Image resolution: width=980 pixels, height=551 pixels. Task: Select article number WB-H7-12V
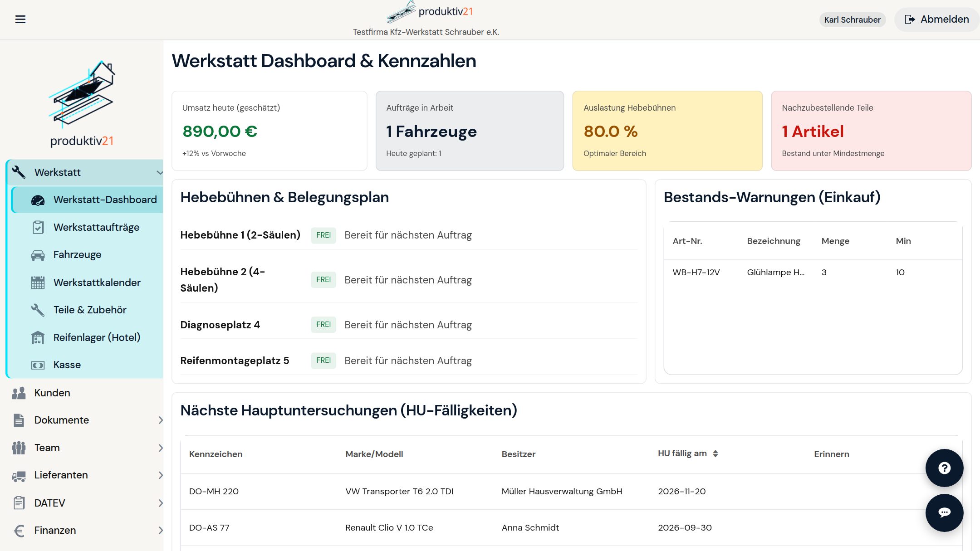coord(696,273)
